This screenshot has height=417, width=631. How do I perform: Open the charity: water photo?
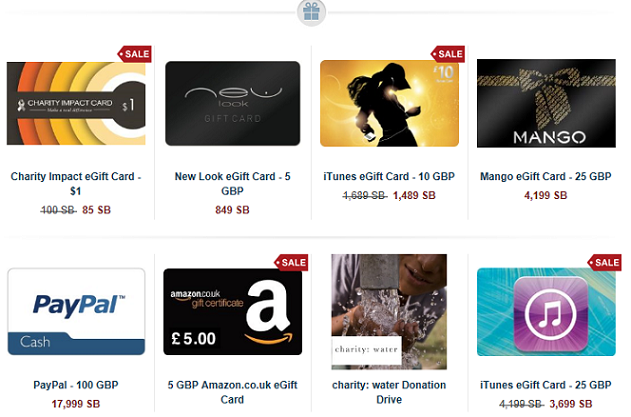pos(389,312)
